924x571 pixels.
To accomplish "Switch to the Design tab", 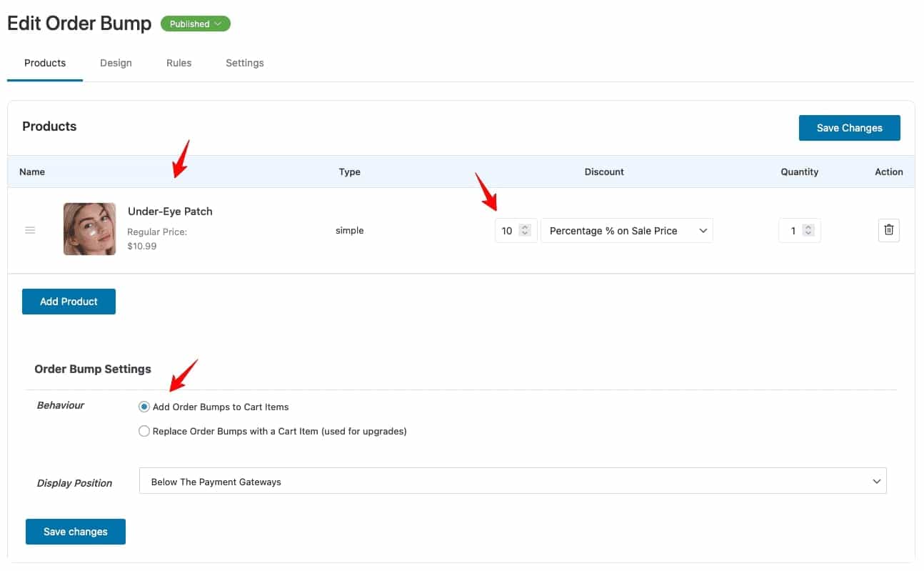I will click(x=116, y=63).
